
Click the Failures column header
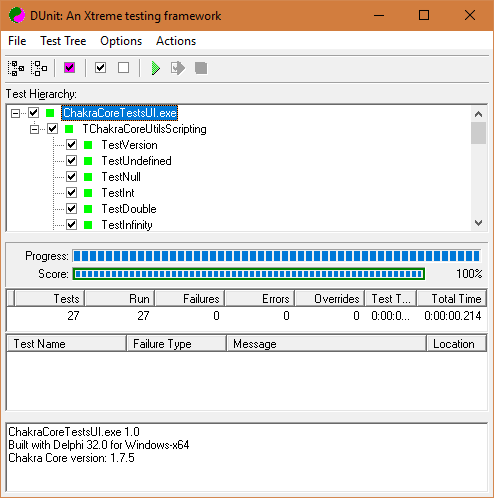coord(190,298)
